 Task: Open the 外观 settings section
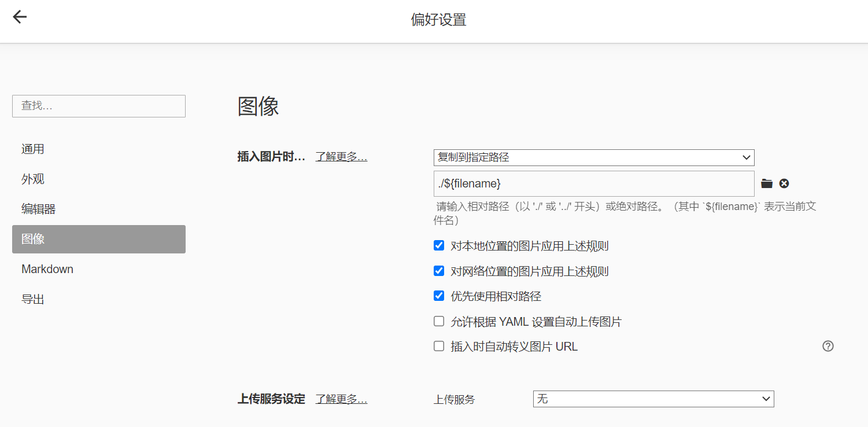click(x=33, y=179)
